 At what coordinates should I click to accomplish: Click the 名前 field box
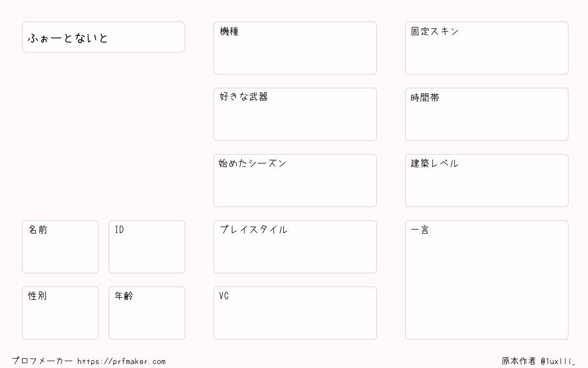60,247
